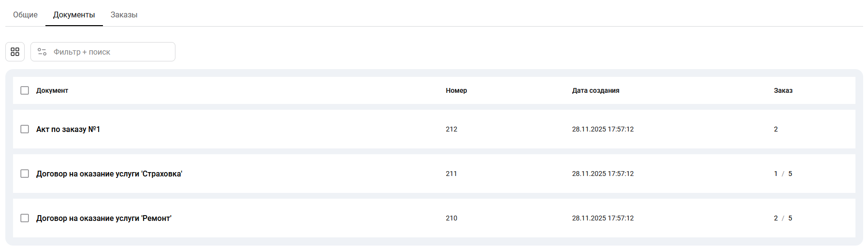Click order 5 link in Ремонт row
This screenshot has height=248, width=868.
coord(790,218)
